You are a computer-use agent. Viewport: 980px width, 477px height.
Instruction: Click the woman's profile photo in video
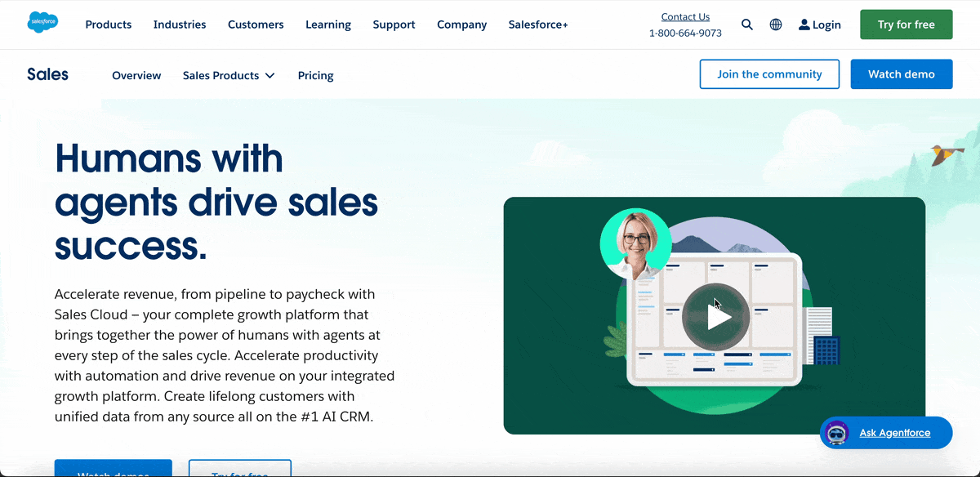click(635, 243)
